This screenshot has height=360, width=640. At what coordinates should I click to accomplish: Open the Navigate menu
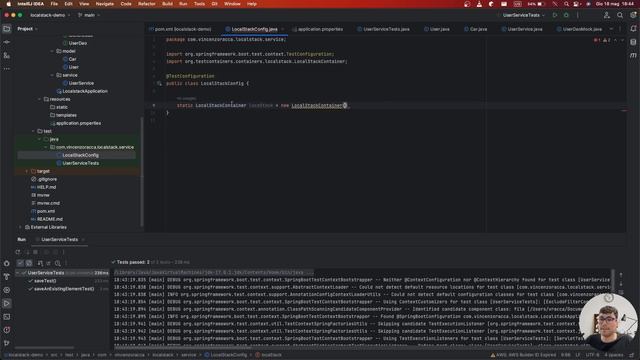(x=104, y=4)
